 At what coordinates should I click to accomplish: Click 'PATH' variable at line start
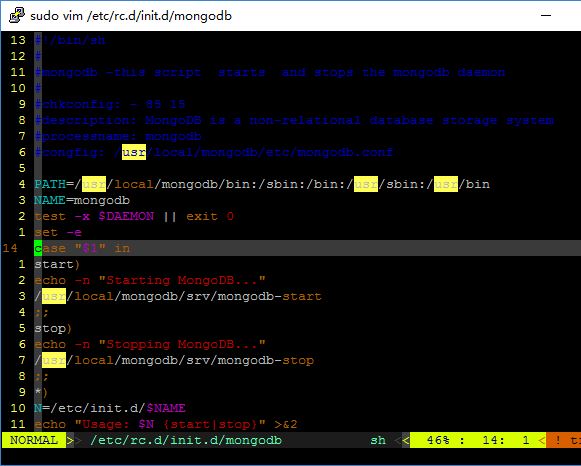[50, 184]
